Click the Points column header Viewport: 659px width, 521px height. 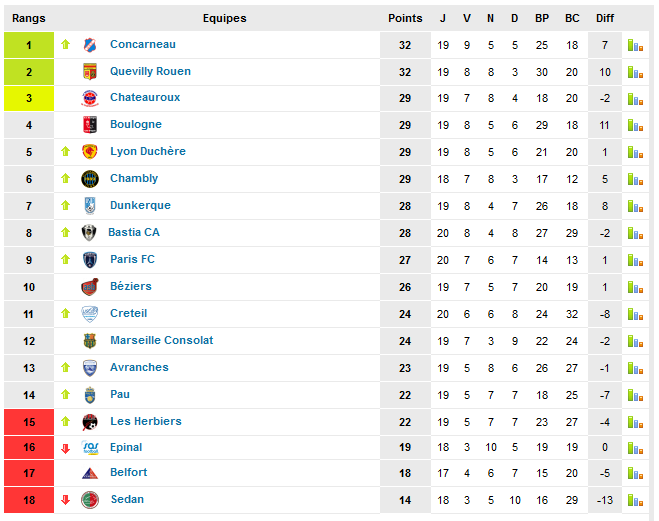405,18
